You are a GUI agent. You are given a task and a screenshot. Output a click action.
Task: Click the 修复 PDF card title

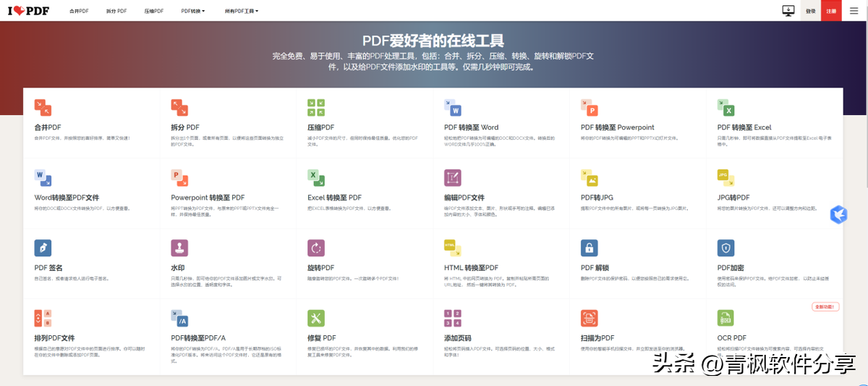(x=322, y=338)
